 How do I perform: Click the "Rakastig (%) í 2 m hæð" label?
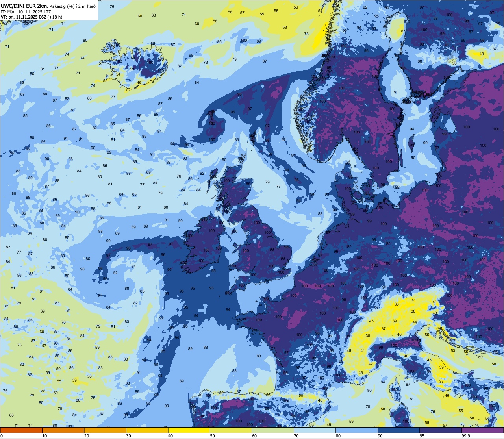pos(72,6)
